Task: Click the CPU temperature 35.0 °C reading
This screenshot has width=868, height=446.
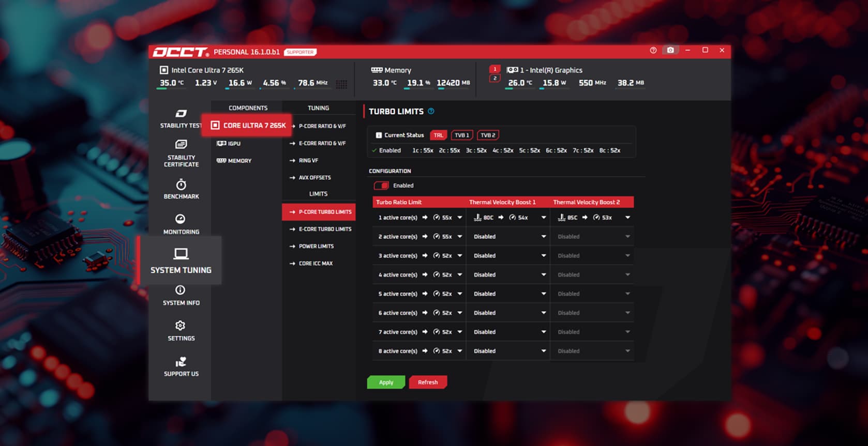Action: [x=172, y=83]
